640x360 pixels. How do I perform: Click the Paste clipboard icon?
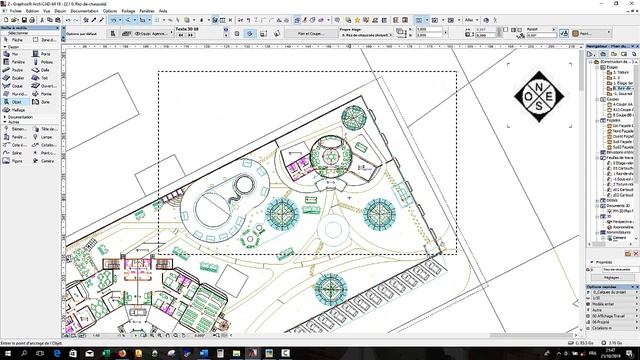[x=58, y=20]
